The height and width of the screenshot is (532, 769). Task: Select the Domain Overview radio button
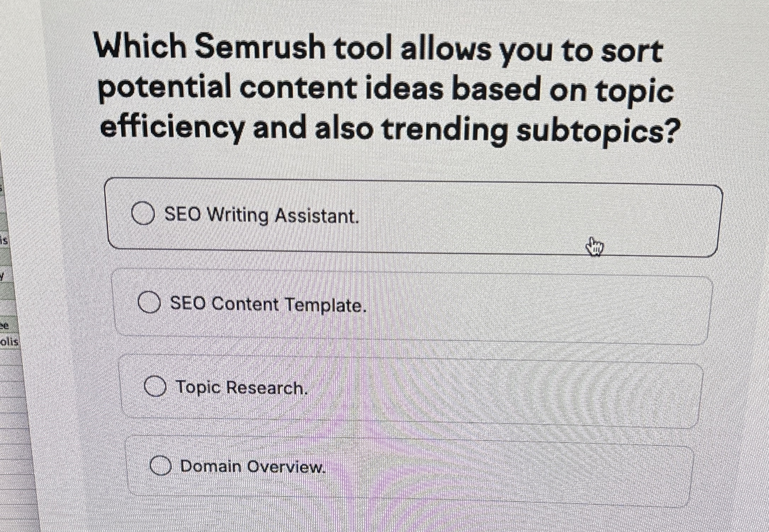(161, 465)
